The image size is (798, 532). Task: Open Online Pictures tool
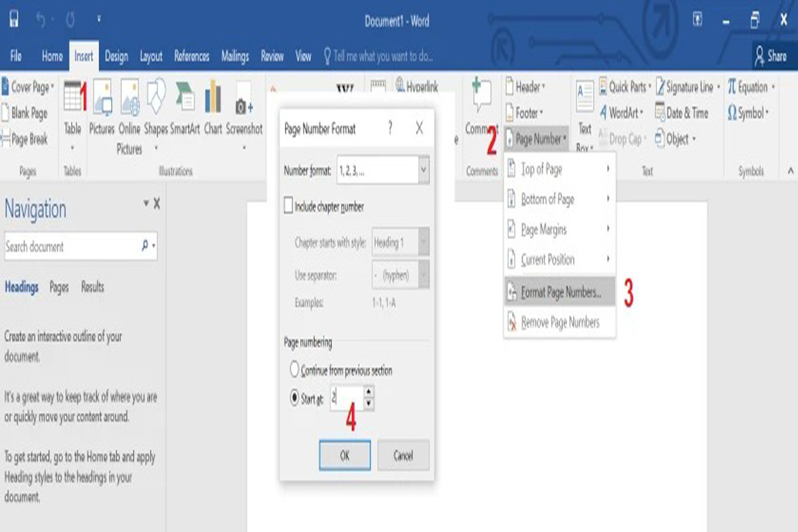tap(129, 118)
